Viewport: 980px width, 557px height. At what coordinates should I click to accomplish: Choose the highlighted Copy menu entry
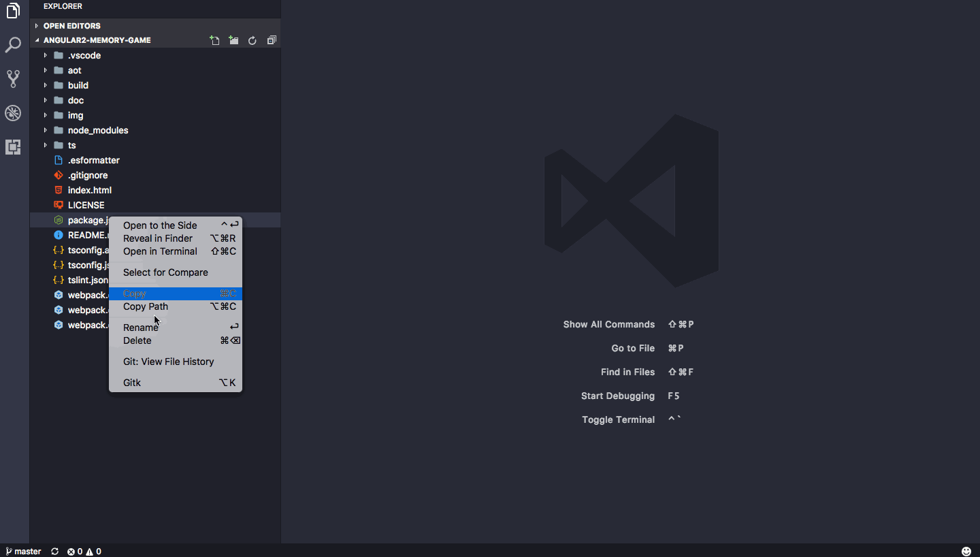pyautogui.click(x=176, y=293)
